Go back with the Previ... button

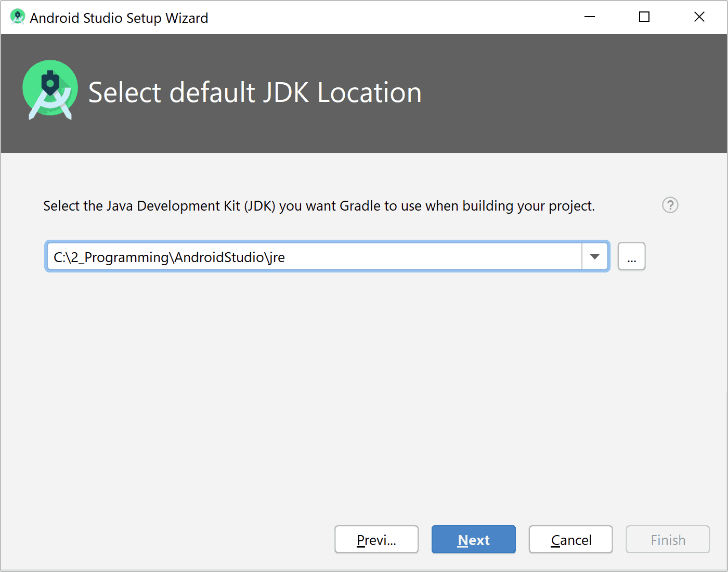click(x=376, y=540)
